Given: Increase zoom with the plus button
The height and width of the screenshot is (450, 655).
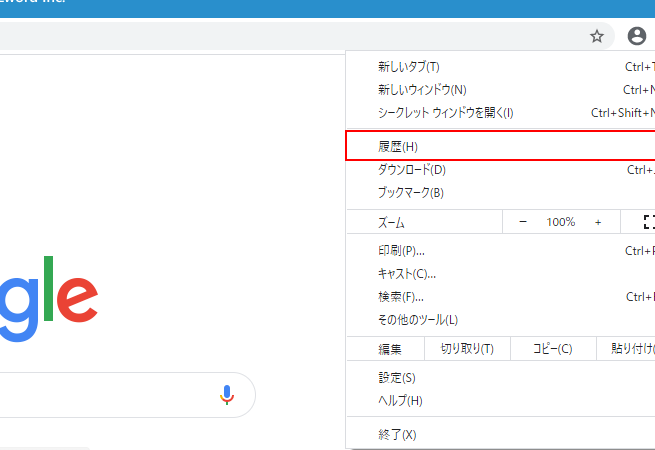Looking at the screenshot, I should 598,222.
